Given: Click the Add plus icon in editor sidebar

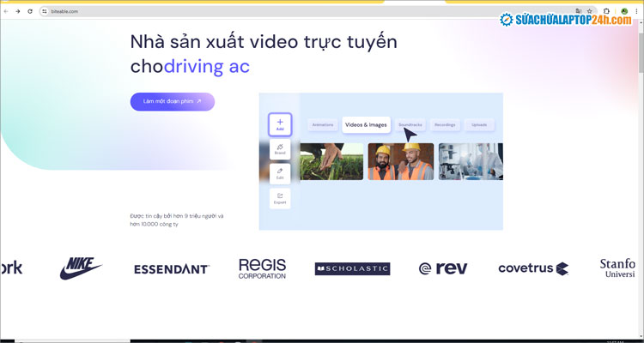Looking at the screenshot, I should click(280, 123).
